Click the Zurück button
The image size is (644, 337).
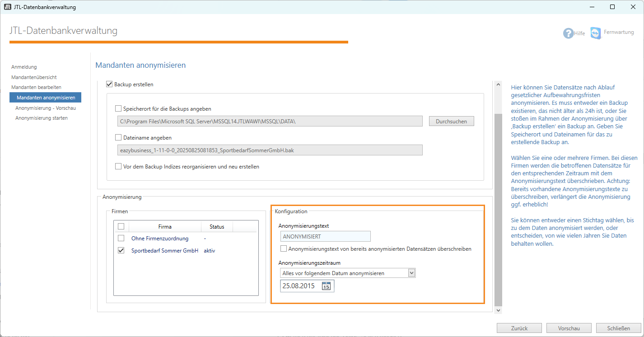click(519, 328)
